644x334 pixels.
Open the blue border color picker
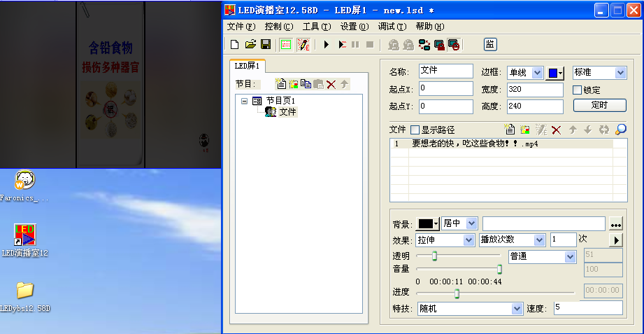tap(554, 74)
